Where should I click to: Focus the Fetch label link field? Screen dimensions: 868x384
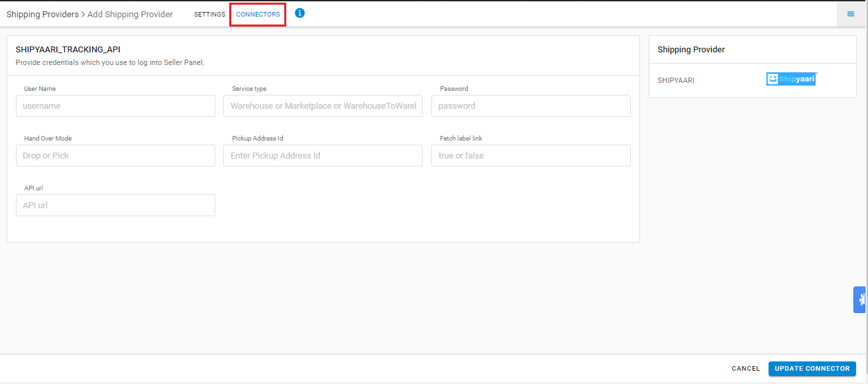531,155
